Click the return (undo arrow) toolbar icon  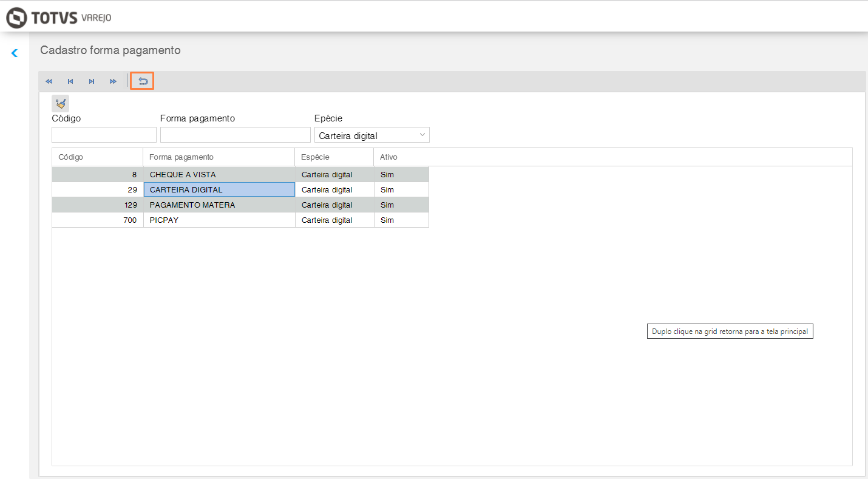click(143, 81)
